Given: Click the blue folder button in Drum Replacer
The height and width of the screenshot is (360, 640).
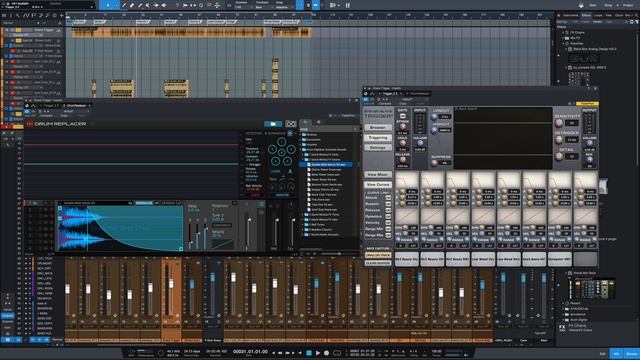Looking at the screenshot, I should (x=273, y=124).
